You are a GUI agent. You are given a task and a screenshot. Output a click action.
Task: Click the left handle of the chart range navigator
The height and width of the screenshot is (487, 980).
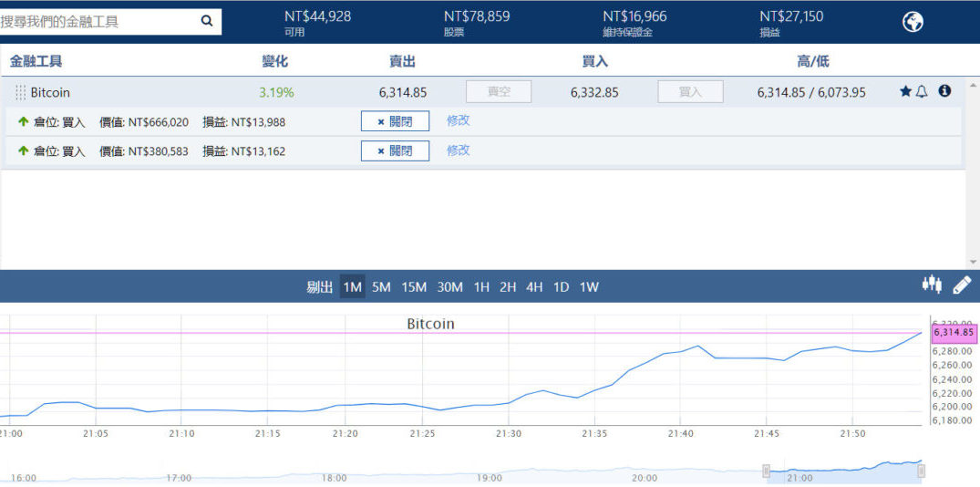point(767,470)
